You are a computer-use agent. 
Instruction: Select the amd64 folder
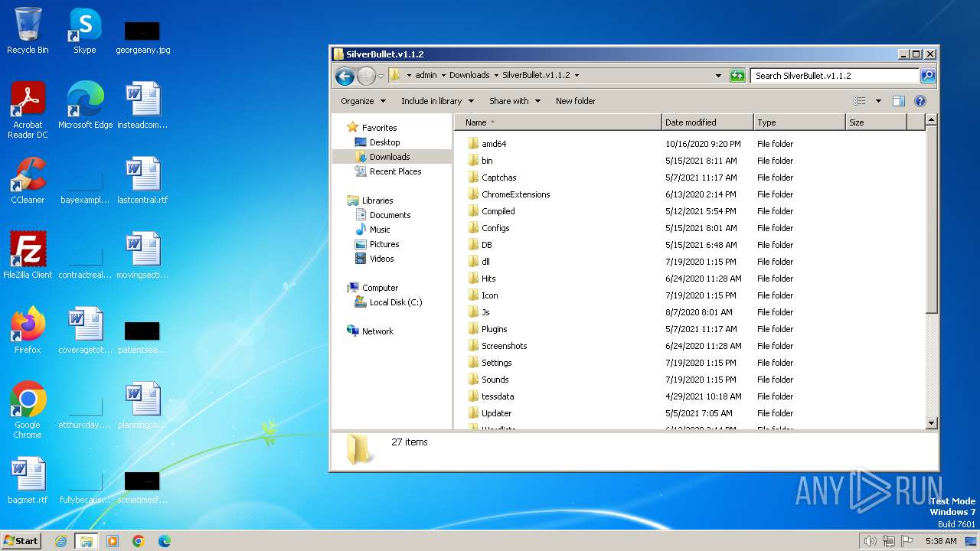tap(494, 144)
